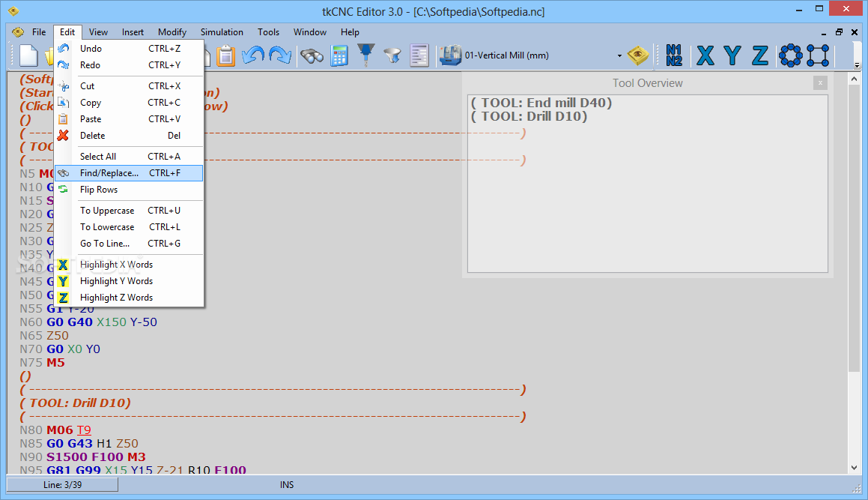Click the app icon in menu bar
Screen dimensions: 868x500
18,32
